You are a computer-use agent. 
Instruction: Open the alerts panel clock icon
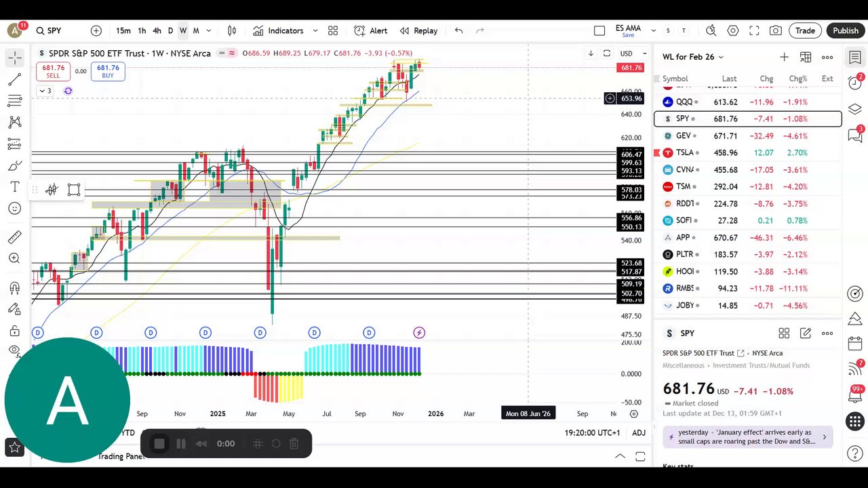point(855,83)
